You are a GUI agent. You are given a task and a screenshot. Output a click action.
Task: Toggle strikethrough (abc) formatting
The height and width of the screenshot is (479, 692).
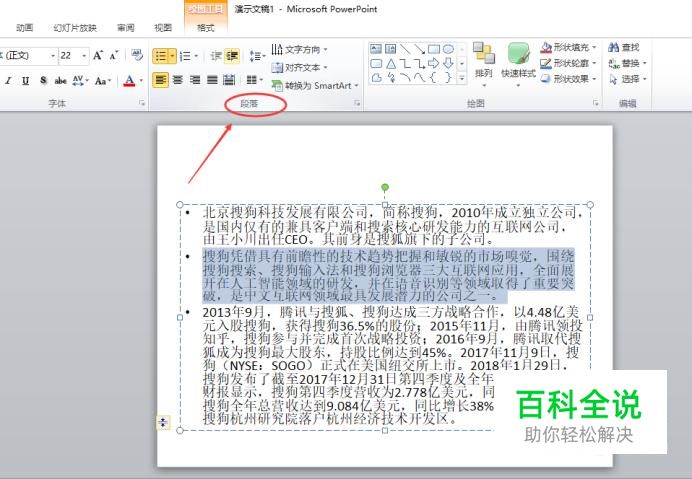(60, 81)
